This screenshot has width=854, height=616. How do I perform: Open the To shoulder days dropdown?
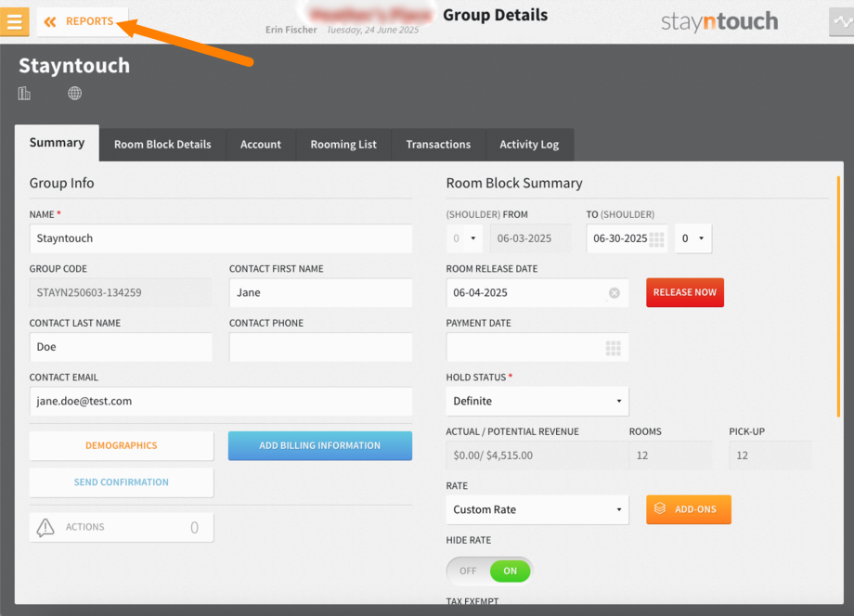point(692,238)
